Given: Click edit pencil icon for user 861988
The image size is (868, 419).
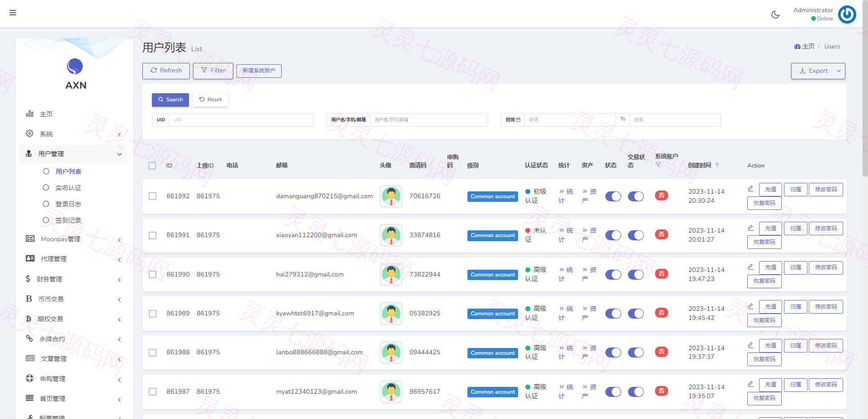Looking at the screenshot, I should click(750, 345).
